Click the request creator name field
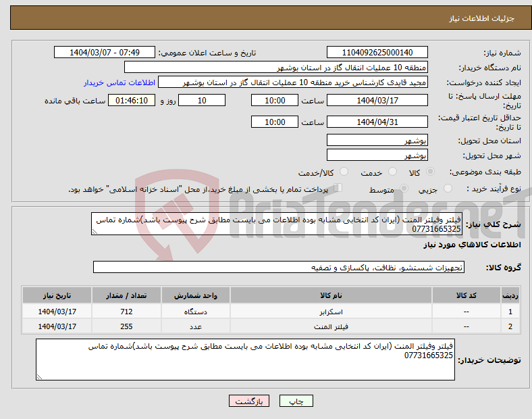This screenshot has width=532, height=419. [x=293, y=82]
